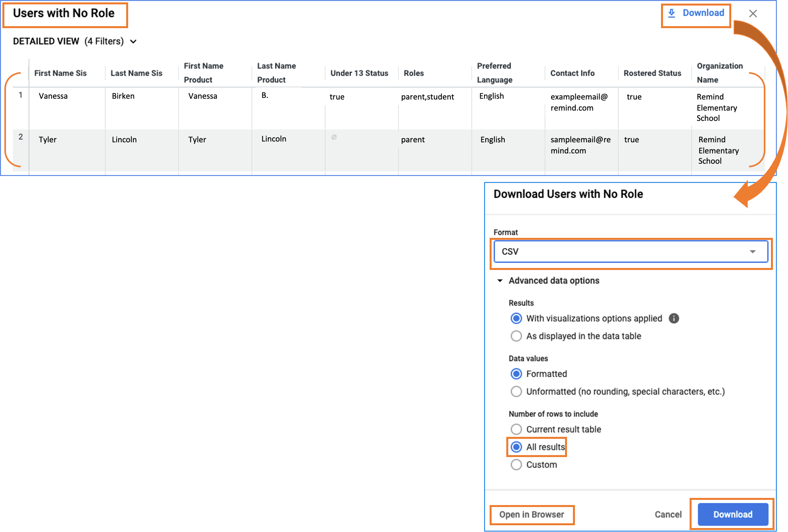Open the CSV format dropdown
Screen dimensions: 788x532
(631, 252)
